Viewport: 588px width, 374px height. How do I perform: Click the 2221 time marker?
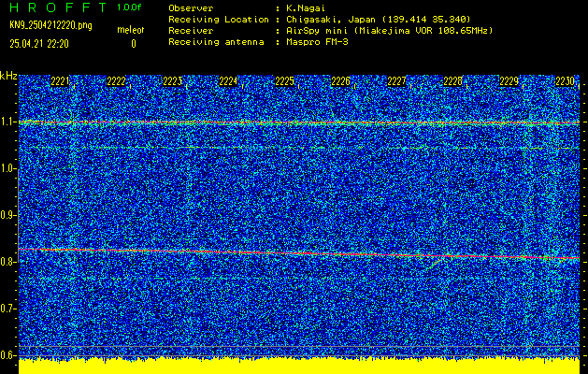click(60, 81)
